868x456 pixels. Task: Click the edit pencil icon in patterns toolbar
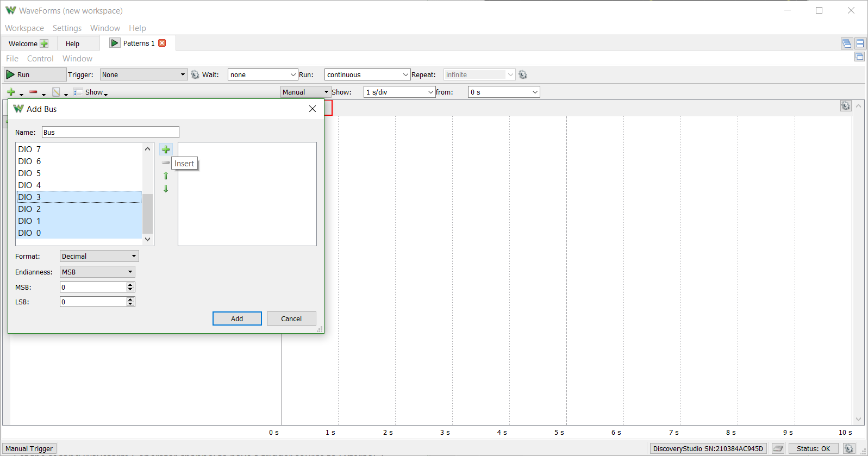tap(56, 92)
